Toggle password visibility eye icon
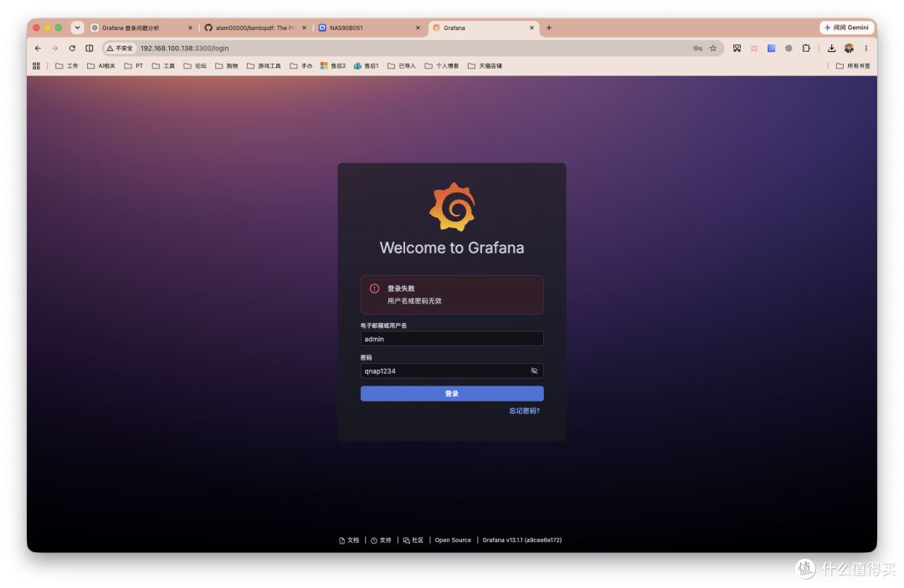This screenshot has width=904, height=588. (534, 371)
